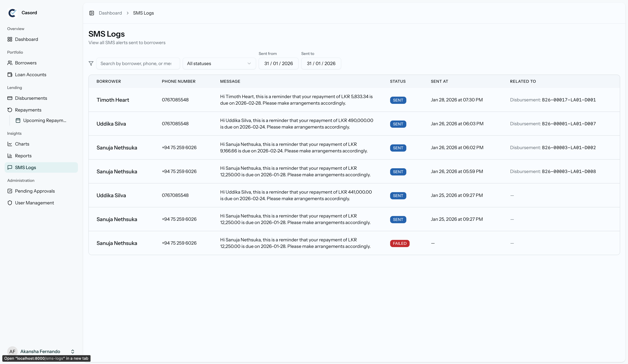
Task: Click the breadcrumb panel icon before Dashboard
Action: pyautogui.click(x=92, y=13)
